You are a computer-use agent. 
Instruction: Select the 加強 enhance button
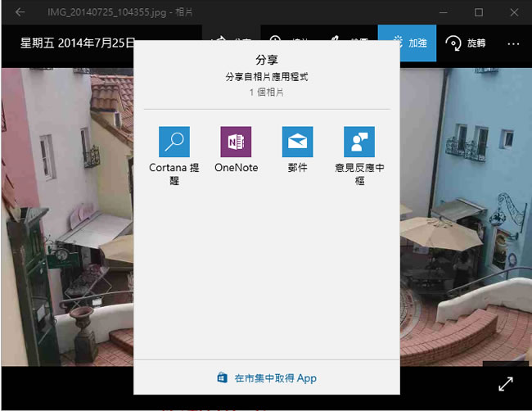407,43
